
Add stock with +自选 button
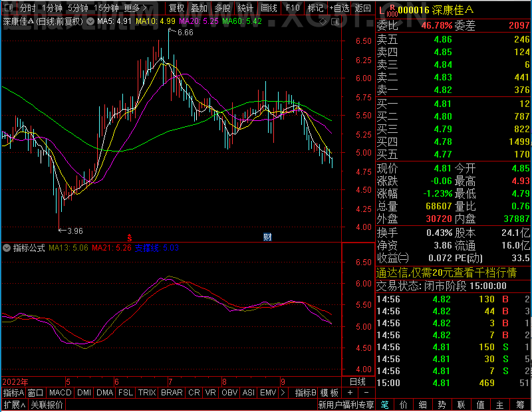point(339,8)
